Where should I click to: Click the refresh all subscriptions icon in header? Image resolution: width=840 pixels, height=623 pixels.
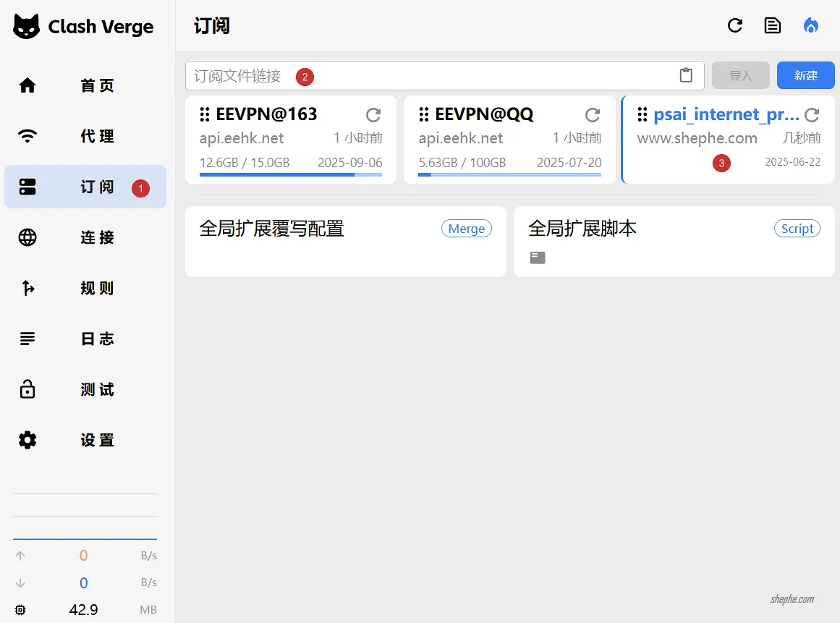(735, 26)
